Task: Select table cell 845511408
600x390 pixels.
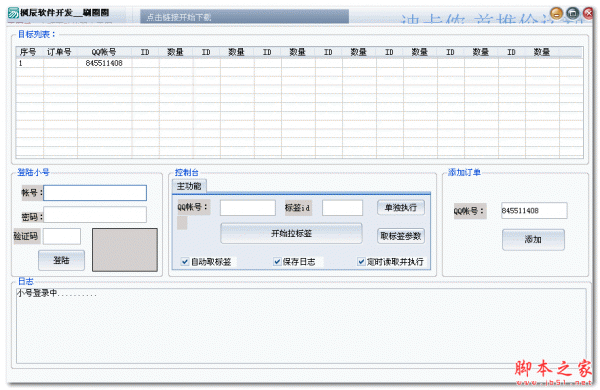Action: click(x=104, y=63)
